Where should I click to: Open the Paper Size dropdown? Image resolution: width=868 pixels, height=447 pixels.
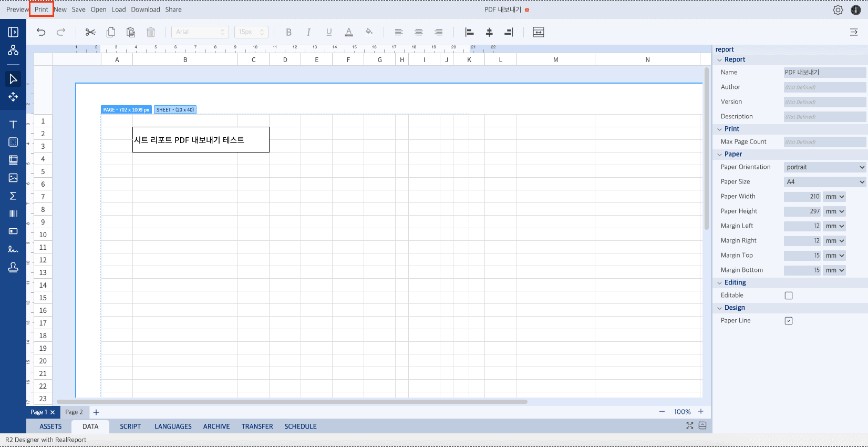tap(825, 182)
